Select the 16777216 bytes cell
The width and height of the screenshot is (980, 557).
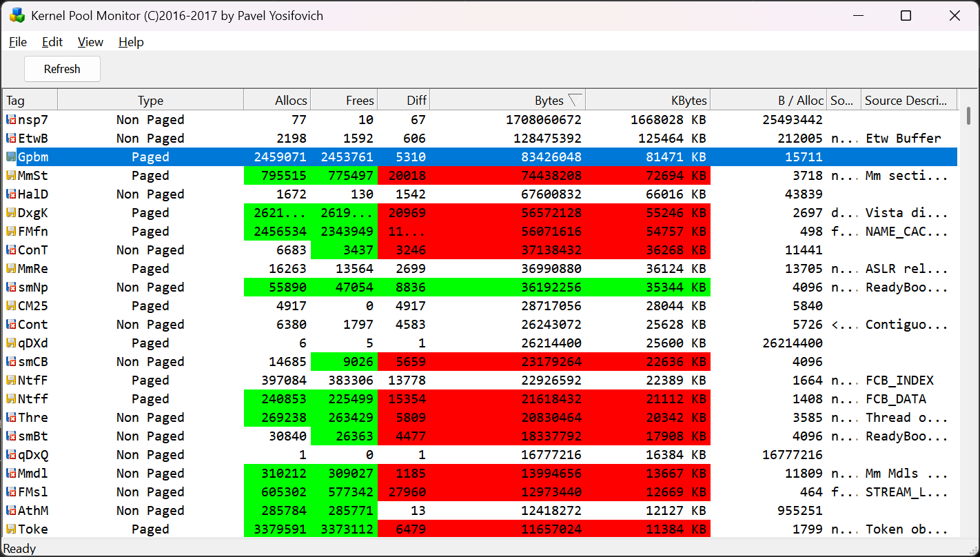click(x=507, y=455)
